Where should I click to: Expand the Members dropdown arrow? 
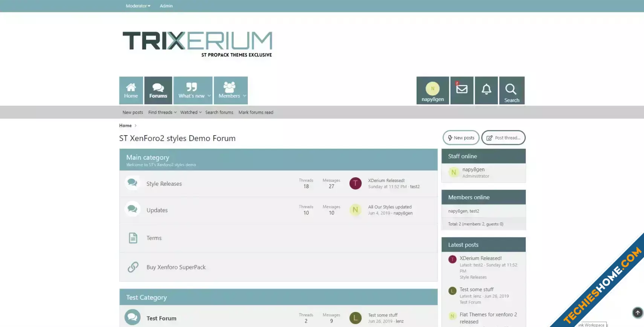click(x=245, y=96)
